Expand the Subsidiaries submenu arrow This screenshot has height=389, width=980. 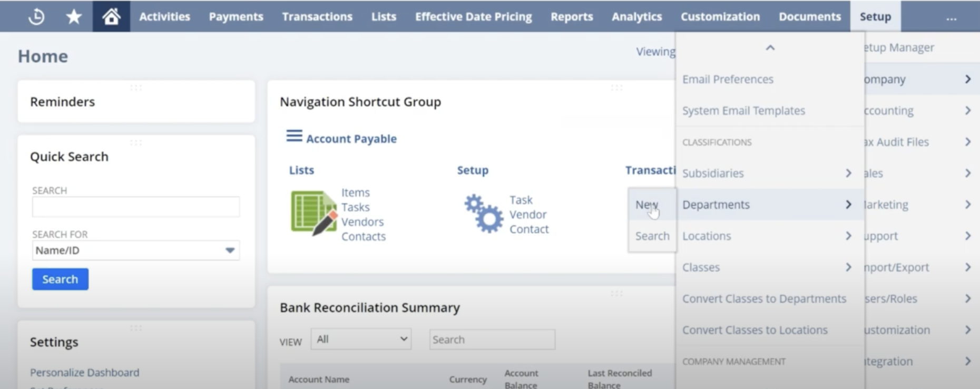click(848, 173)
